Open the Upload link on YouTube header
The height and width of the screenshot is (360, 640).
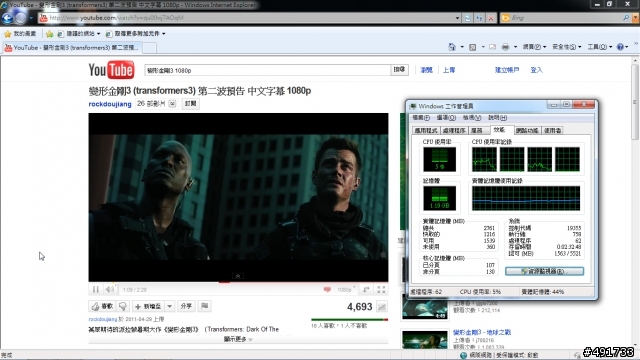[x=449, y=70]
